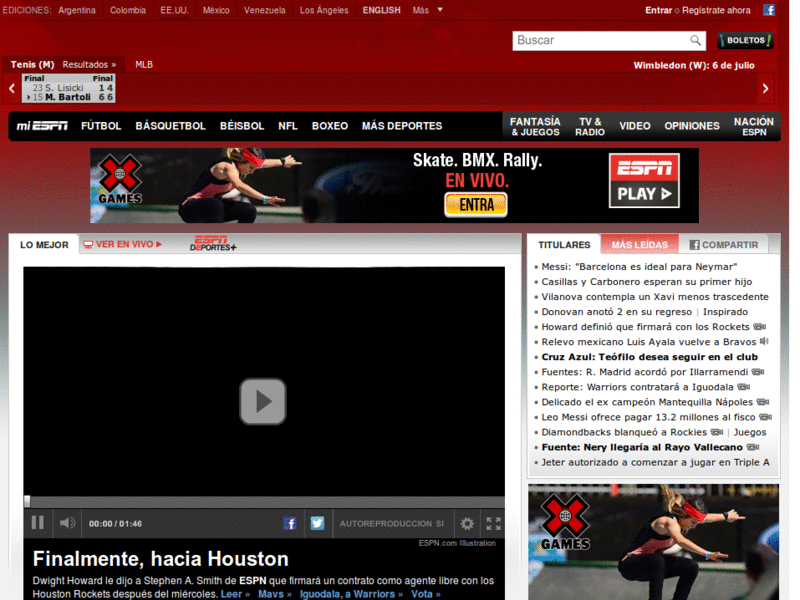This screenshot has width=800, height=600.
Task: Open the VIDEO menu
Action: [635, 126]
